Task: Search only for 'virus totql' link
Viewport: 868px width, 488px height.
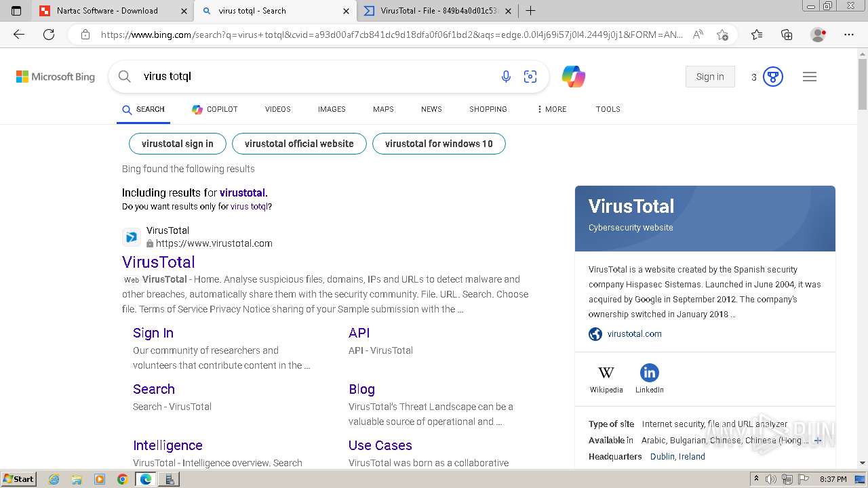Action: point(249,207)
